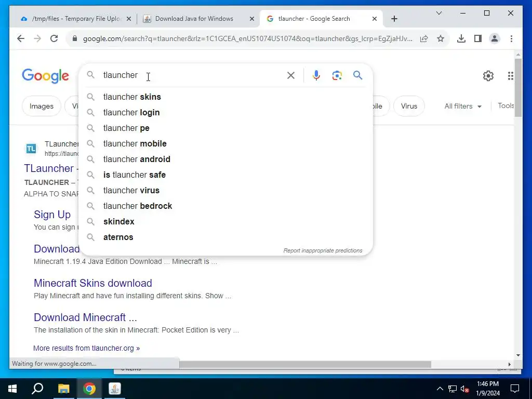The height and width of the screenshot is (399, 532).
Task: Click the TLauncher result title link
Action: tap(51, 169)
